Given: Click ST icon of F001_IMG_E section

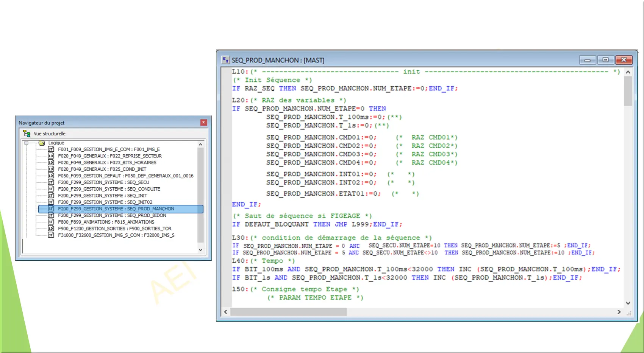Looking at the screenshot, I should 51,149.
